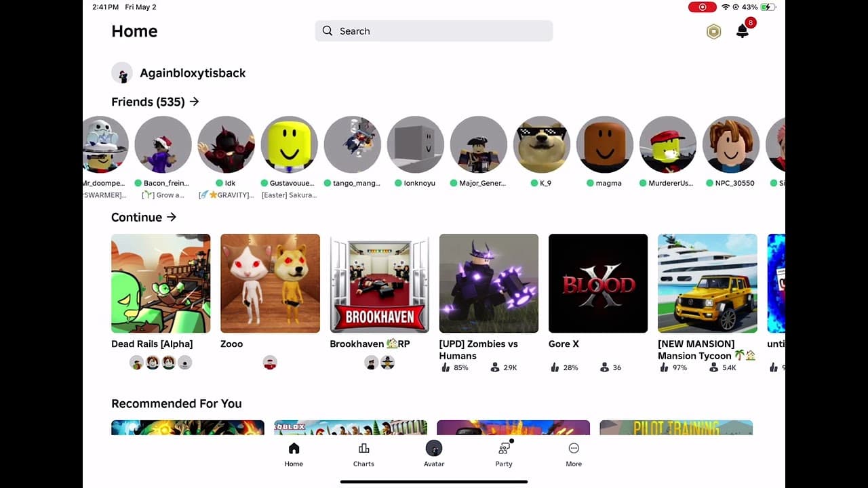Click the "5.4K" player count
868x488 pixels.
coord(729,368)
